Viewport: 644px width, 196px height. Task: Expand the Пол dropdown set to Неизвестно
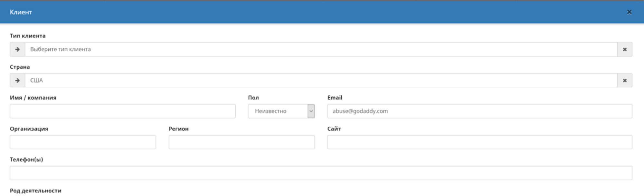click(x=281, y=111)
